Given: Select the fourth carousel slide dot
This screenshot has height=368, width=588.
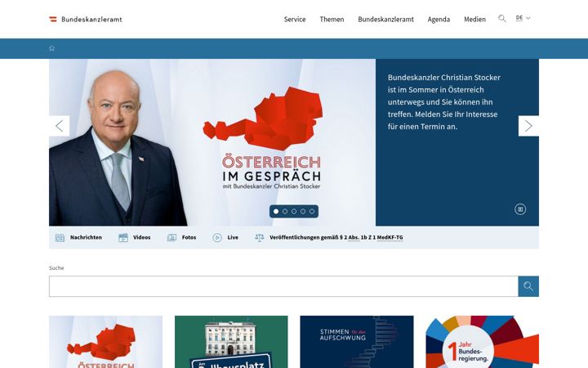Looking at the screenshot, I should 303,212.
